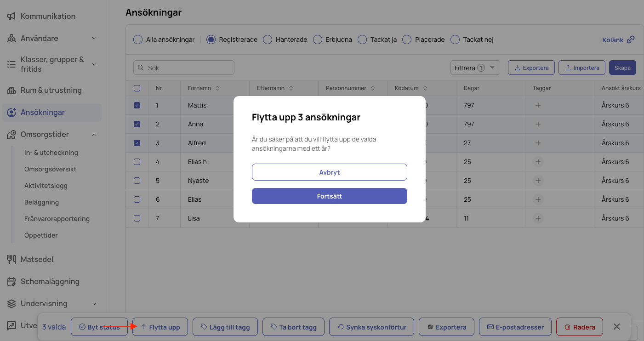Select the Tackat nej radio filter

(x=455, y=40)
